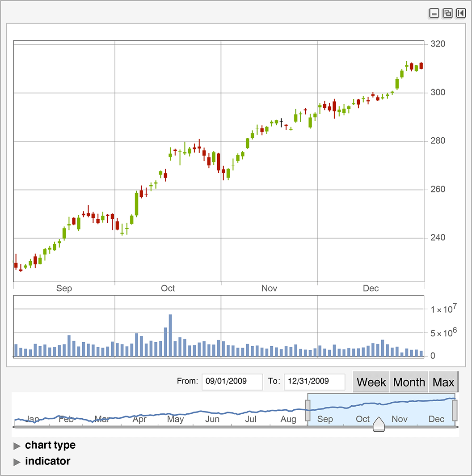
Task: Click May in the overview timeline
Action: click(x=176, y=420)
